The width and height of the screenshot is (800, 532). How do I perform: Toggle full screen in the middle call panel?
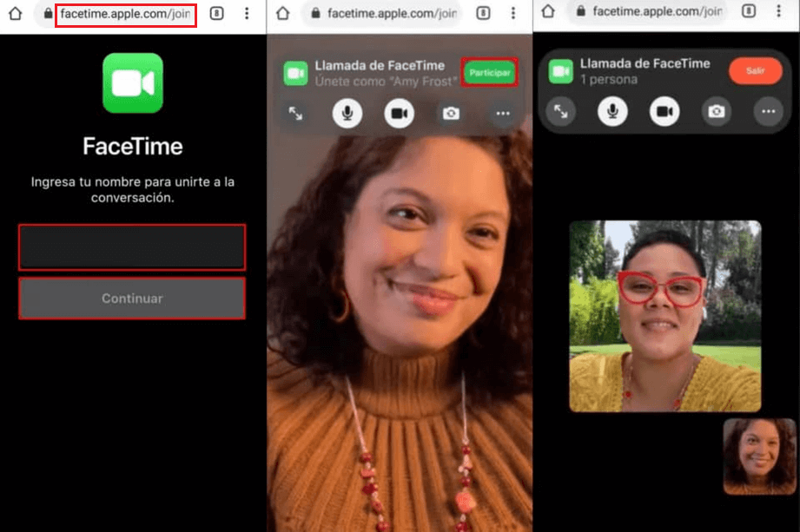coord(296,113)
